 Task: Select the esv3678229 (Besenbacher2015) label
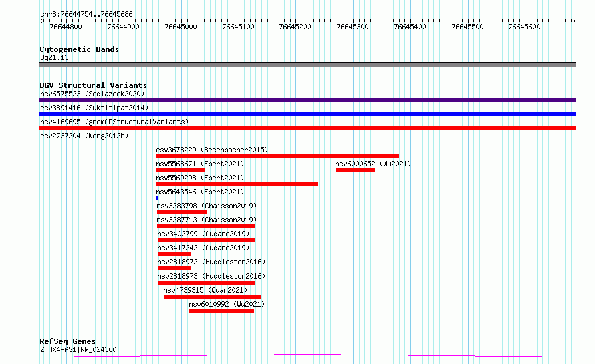click(x=212, y=150)
